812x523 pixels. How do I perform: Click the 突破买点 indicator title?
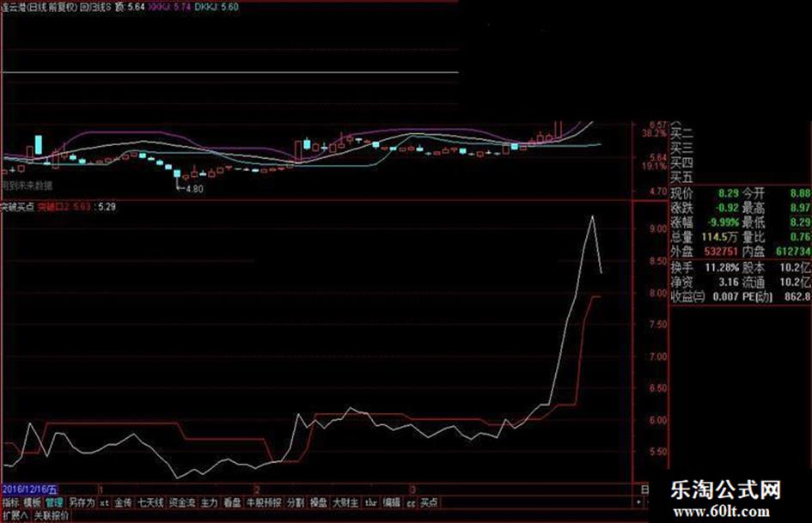pyautogui.click(x=17, y=207)
